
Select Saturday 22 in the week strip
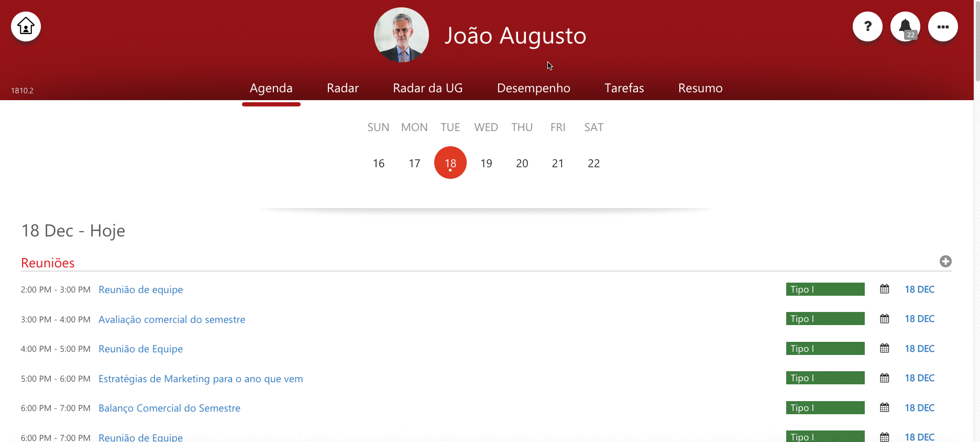[x=593, y=163]
